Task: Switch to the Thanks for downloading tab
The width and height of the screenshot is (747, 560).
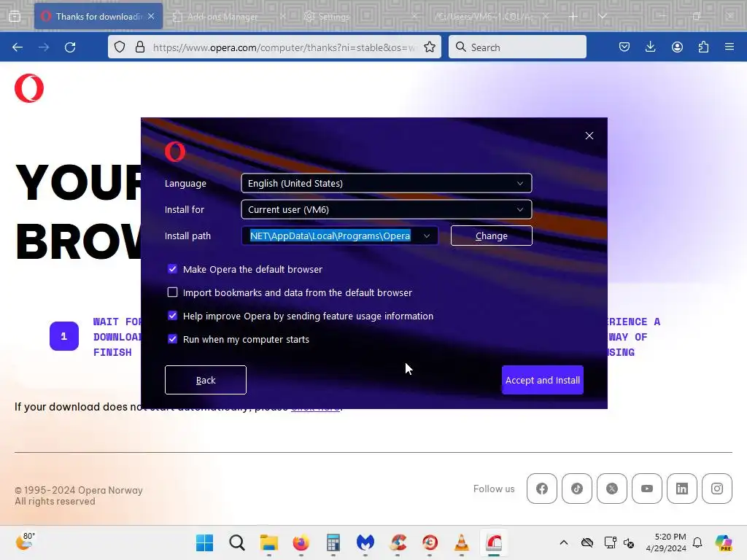Action: point(98,17)
